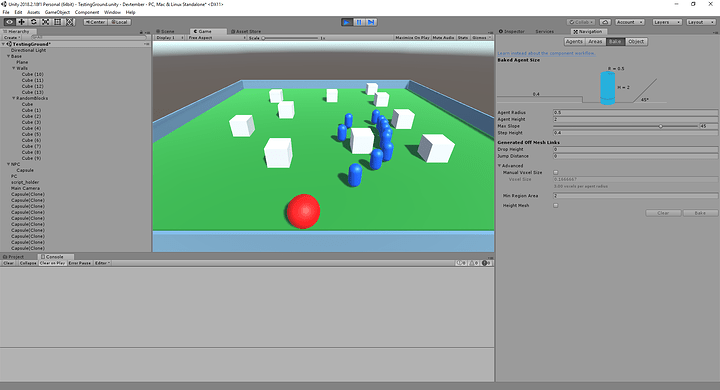Open the Layers dropdown
720x390 pixels.
point(666,22)
